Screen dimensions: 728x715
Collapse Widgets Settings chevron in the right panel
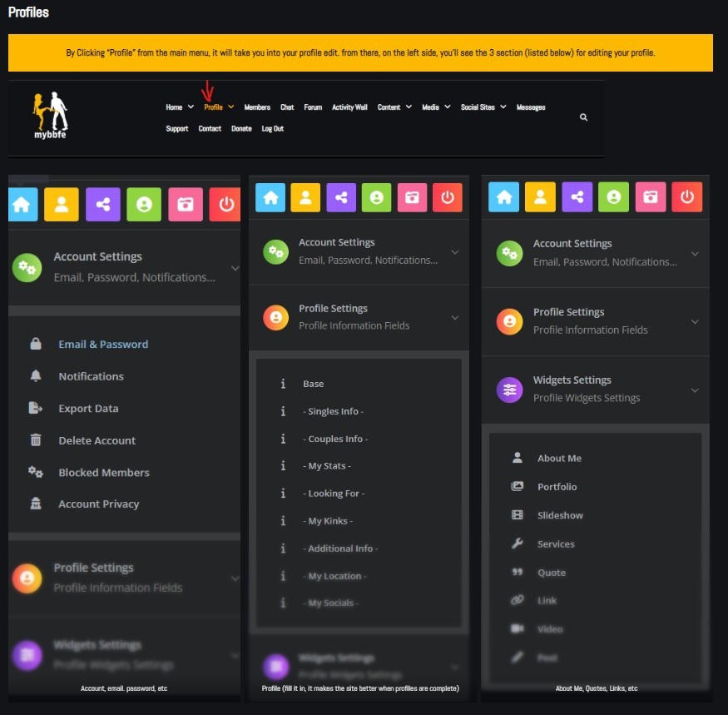pyautogui.click(x=695, y=390)
